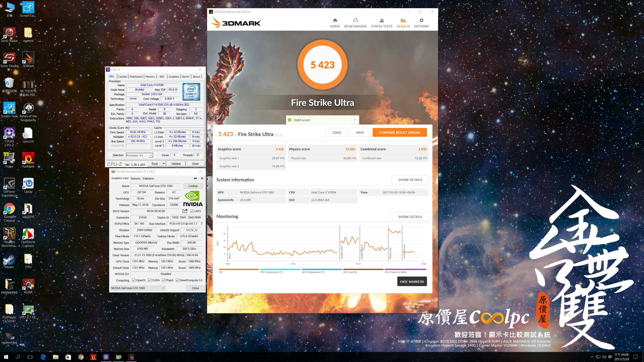The height and width of the screenshot is (362, 644).
Task: Click COMPARE RESULT ONLINE button
Action: pyautogui.click(x=399, y=132)
